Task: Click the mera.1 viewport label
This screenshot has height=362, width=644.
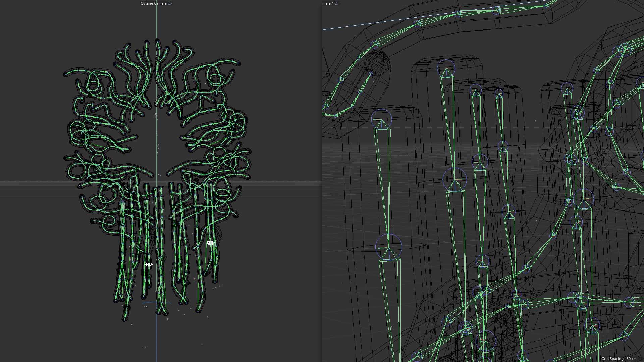Action: point(328,3)
